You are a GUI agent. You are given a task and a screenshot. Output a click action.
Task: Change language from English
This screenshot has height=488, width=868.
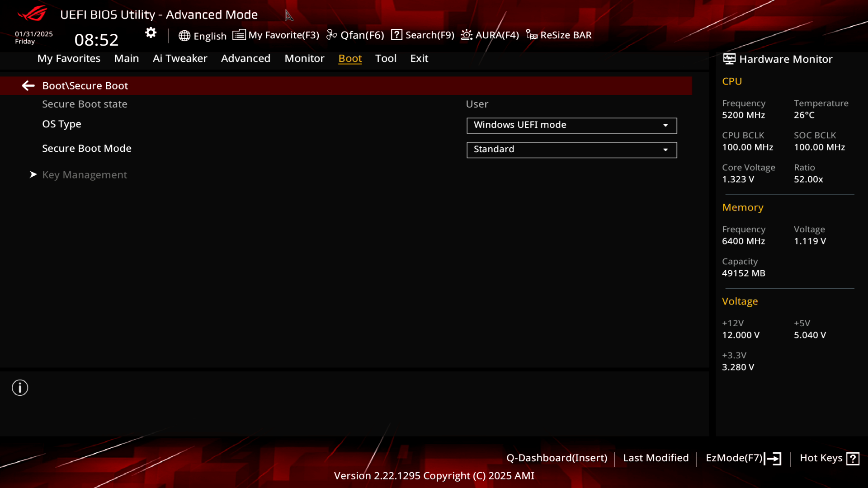pos(202,34)
